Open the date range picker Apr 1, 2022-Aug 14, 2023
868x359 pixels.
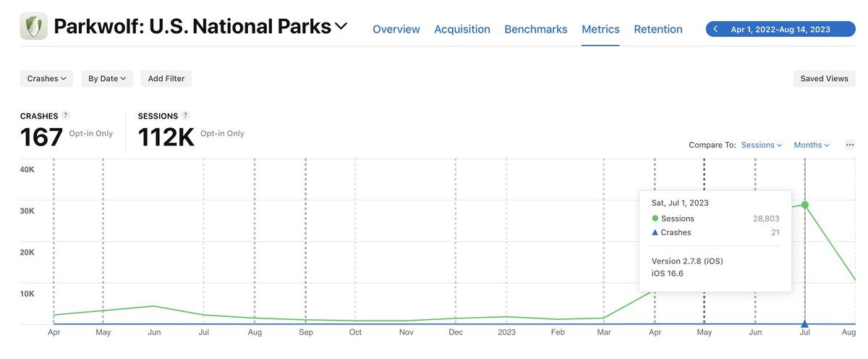coord(780,29)
